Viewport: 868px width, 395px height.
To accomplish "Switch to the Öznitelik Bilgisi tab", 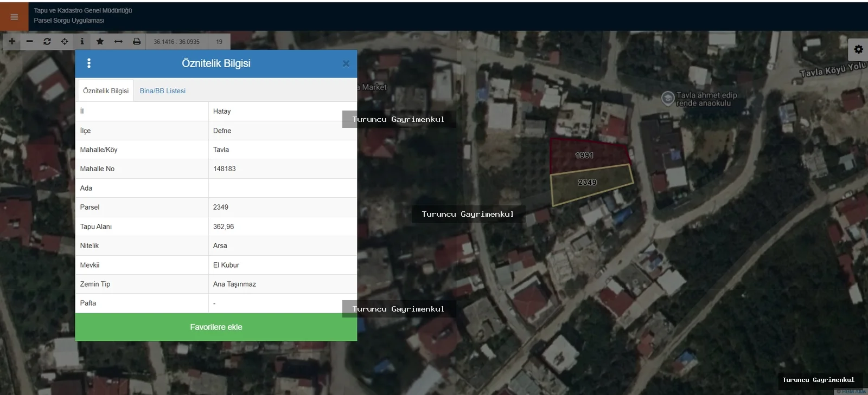I will point(106,91).
